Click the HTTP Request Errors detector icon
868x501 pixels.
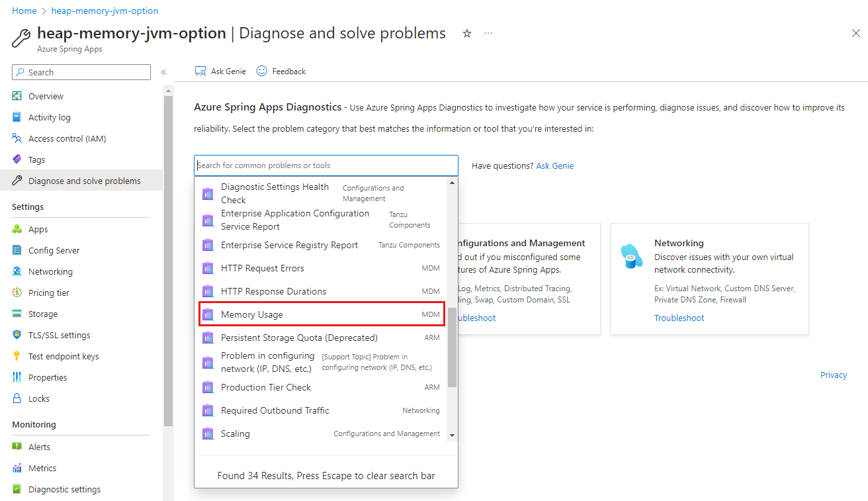coord(208,268)
